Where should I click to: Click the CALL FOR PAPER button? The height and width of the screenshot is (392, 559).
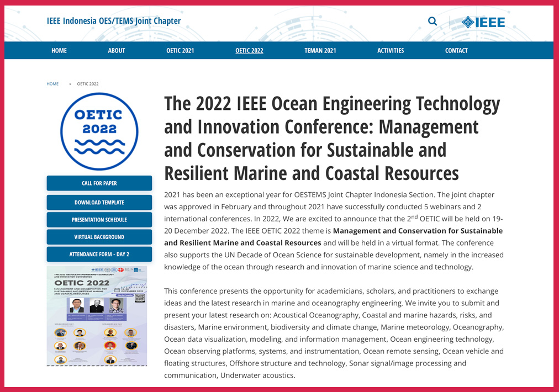(x=99, y=183)
